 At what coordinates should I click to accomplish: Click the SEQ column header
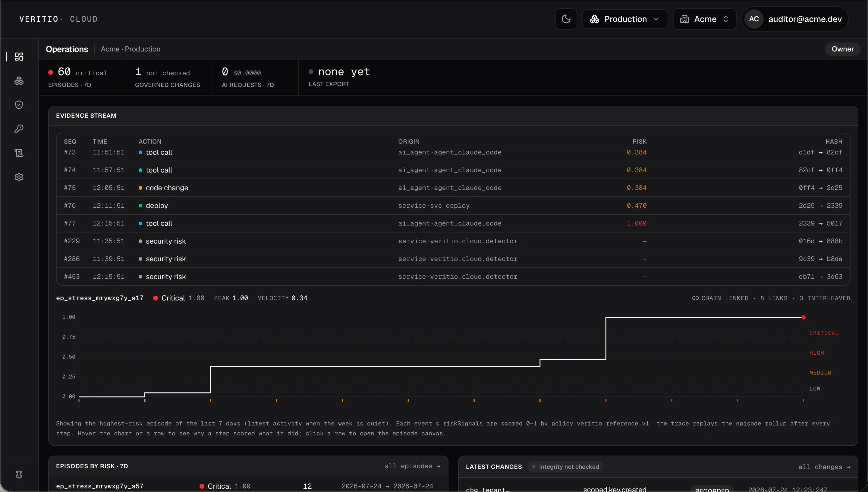(x=70, y=142)
